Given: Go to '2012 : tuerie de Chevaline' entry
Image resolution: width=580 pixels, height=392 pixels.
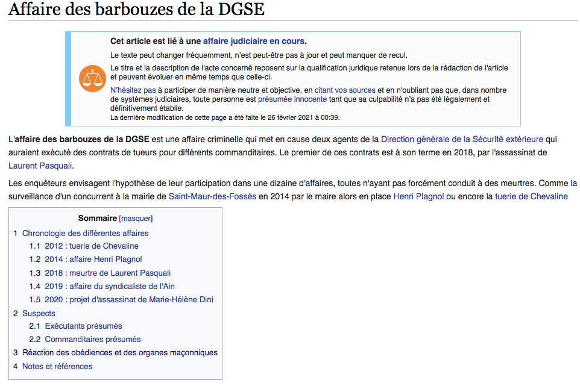Looking at the screenshot, I should coord(92,246).
